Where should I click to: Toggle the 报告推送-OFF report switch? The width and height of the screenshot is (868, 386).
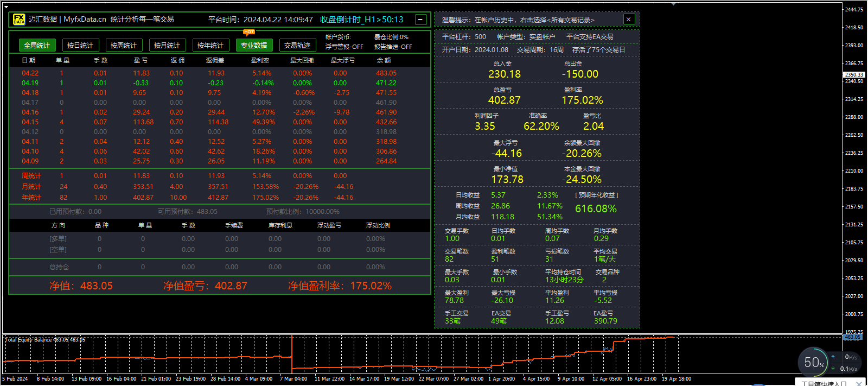click(x=393, y=47)
